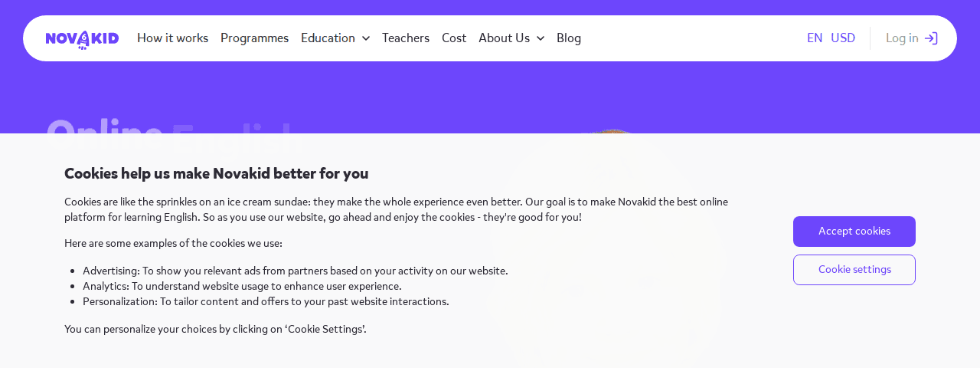Click the Log in arrow icon
980x368 pixels.
click(931, 38)
